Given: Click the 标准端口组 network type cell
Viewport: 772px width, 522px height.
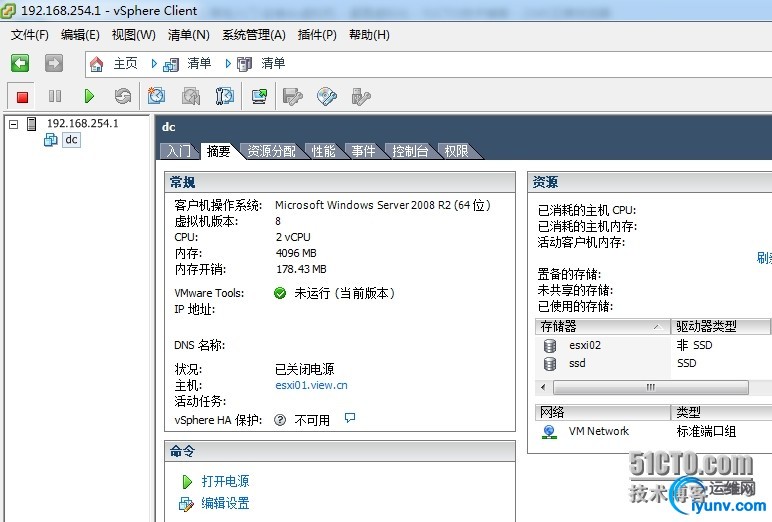Looking at the screenshot, I should [x=707, y=432].
